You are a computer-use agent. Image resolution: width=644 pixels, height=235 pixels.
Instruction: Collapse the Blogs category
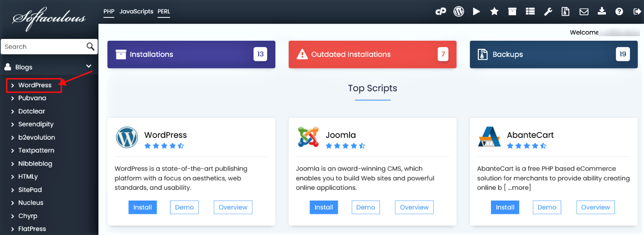pyautogui.click(x=89, y=67)
